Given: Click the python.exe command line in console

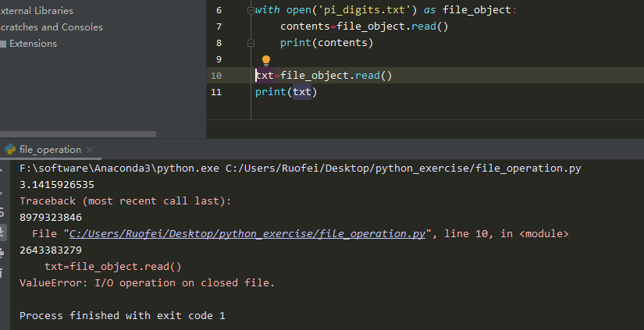Looking at the screenshot, I should tap(301, 169).
